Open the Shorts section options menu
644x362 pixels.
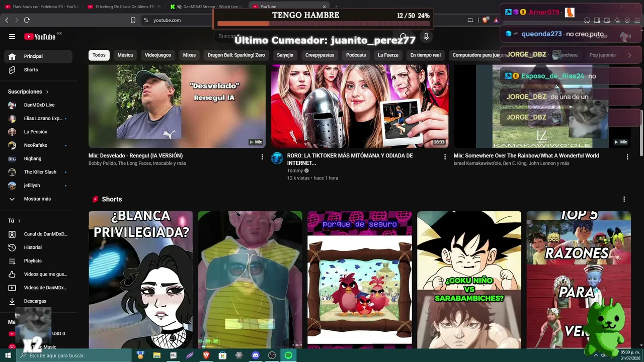tap(624, 199)
